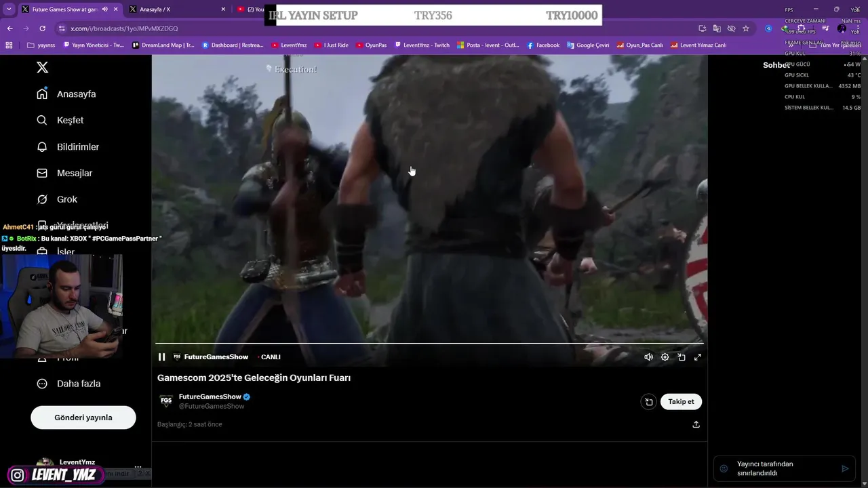Open the Facebook bookmark

[x=543, y=45]
